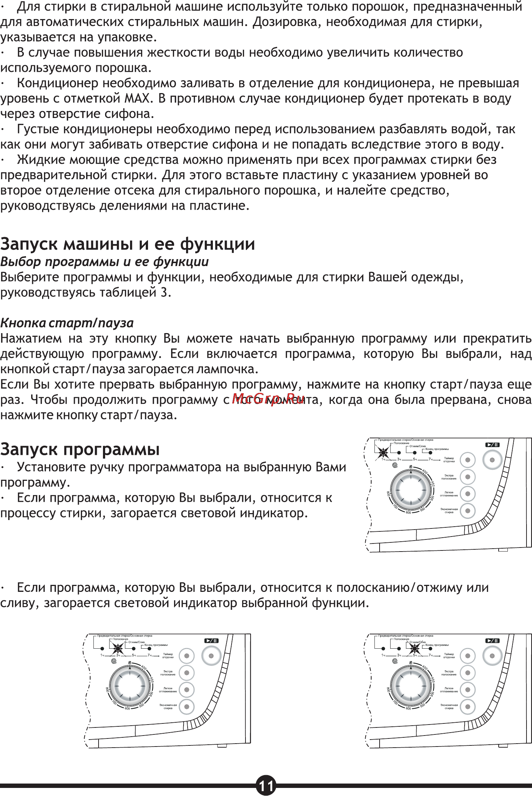Click start/pause round button in upper panel diagram

[492, 460]
